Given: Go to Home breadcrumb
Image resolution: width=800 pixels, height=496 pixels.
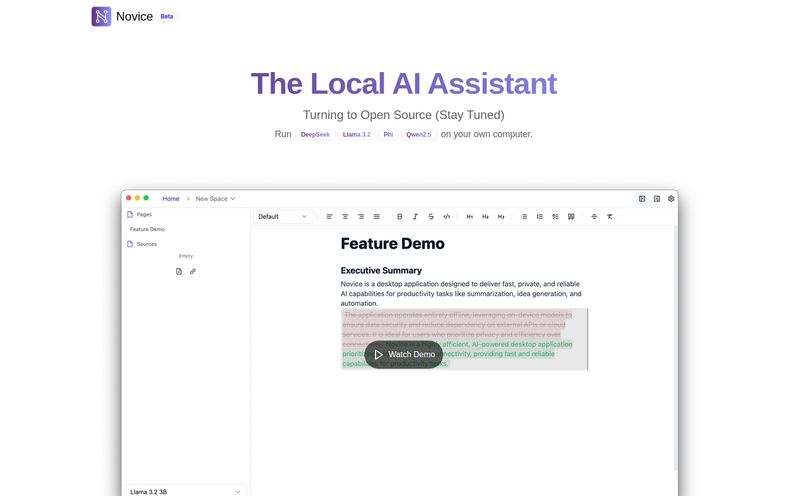Looking at the screenshot, I should tap(170, 199).
